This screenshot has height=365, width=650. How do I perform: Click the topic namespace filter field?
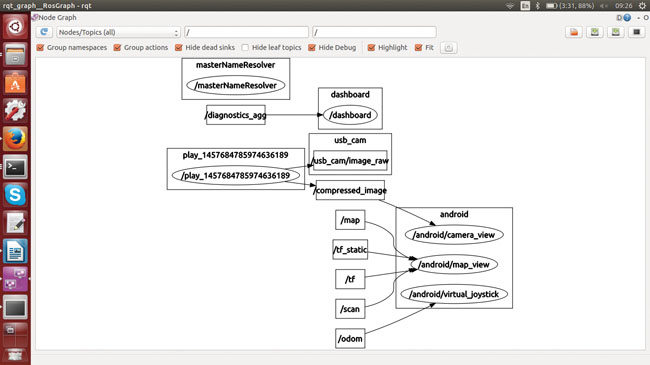[374, 32]
